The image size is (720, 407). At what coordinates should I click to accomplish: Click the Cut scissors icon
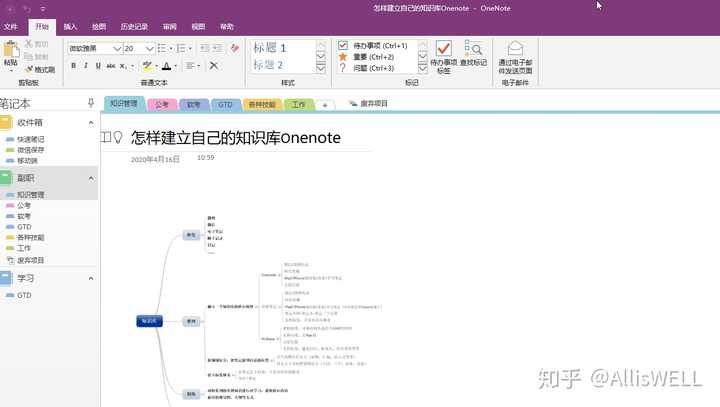(28, 44)
